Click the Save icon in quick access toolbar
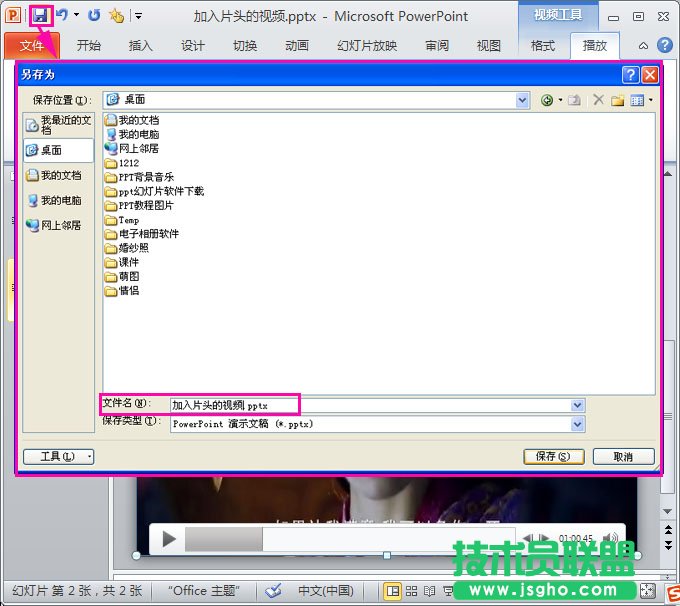Viewport: 680px width, 606px height. (x=41, y=16)
